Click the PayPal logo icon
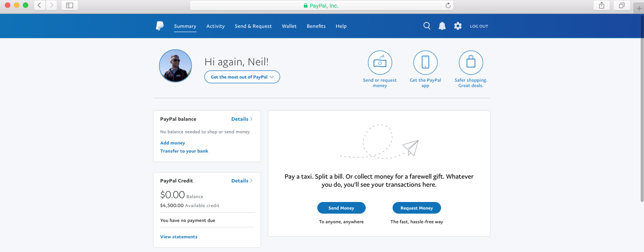644x252 pixels. click(160, 26)
